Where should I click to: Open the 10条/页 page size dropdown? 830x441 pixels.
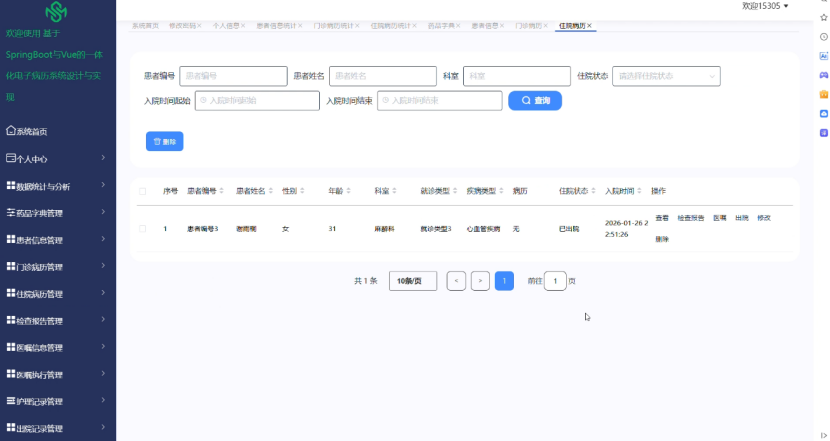(413, 281)
